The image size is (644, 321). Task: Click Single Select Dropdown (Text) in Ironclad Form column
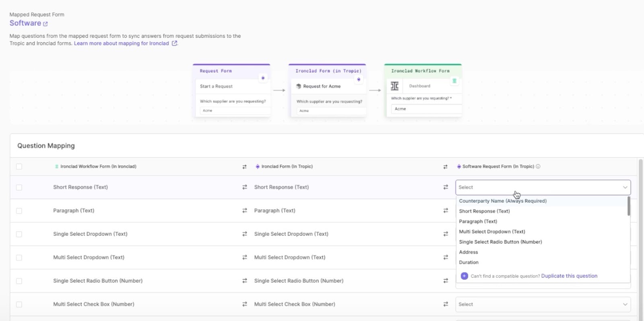[x=291, y=234]
